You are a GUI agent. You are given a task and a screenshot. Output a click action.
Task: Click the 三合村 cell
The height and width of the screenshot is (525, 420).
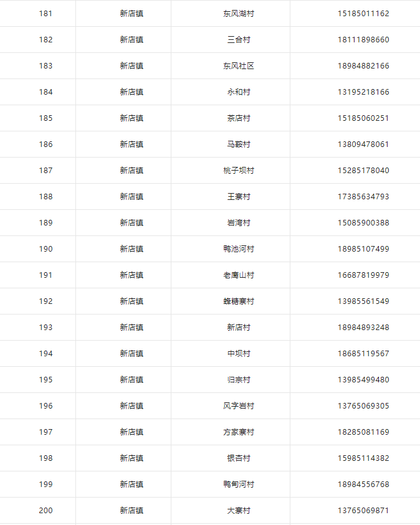(x=239, y=40)
